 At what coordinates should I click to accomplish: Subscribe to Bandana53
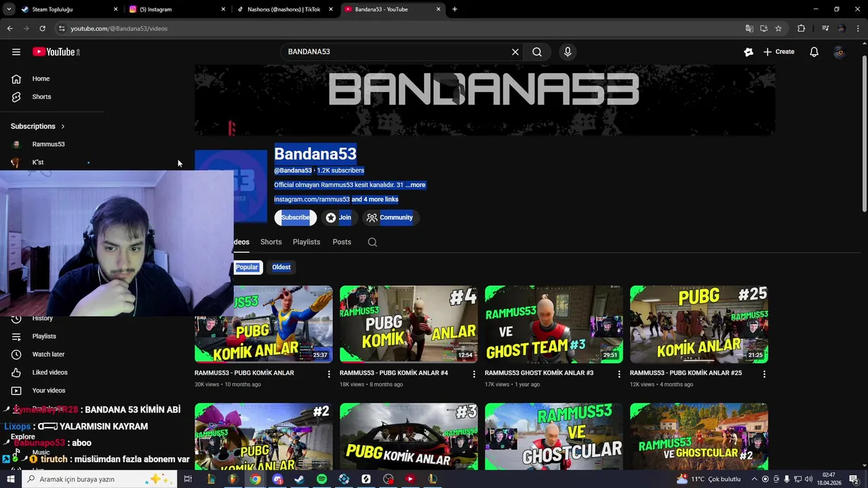click(x=295, y=218)
